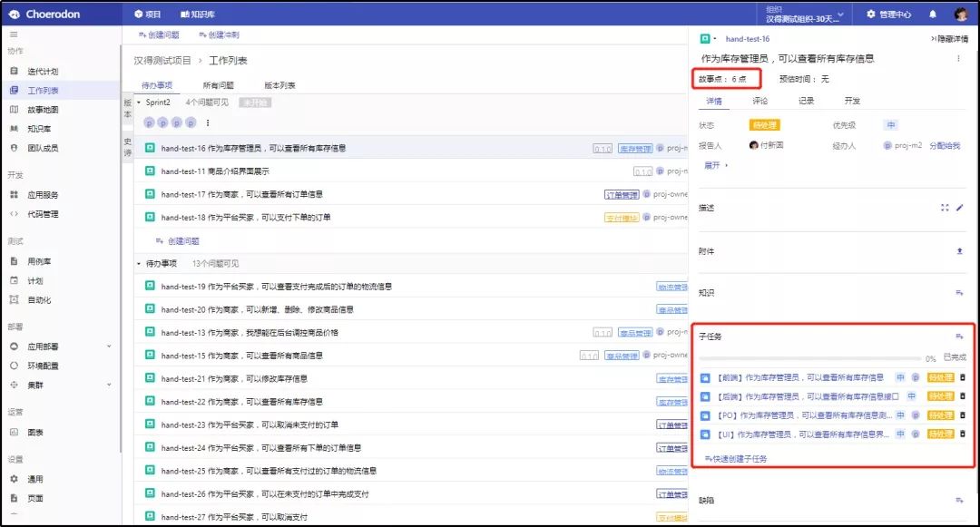The height and width of the screenshot is (527, 980).
Task: Click 快速创建子任务 link
Action: click(x=736, y=459)
